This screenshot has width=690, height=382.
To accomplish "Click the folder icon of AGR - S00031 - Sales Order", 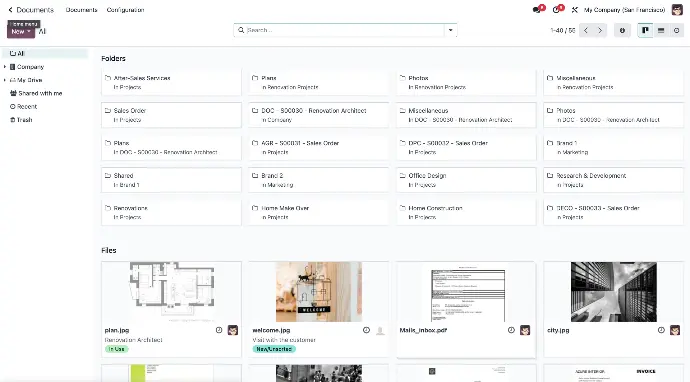I will click(x=255, y=143).
